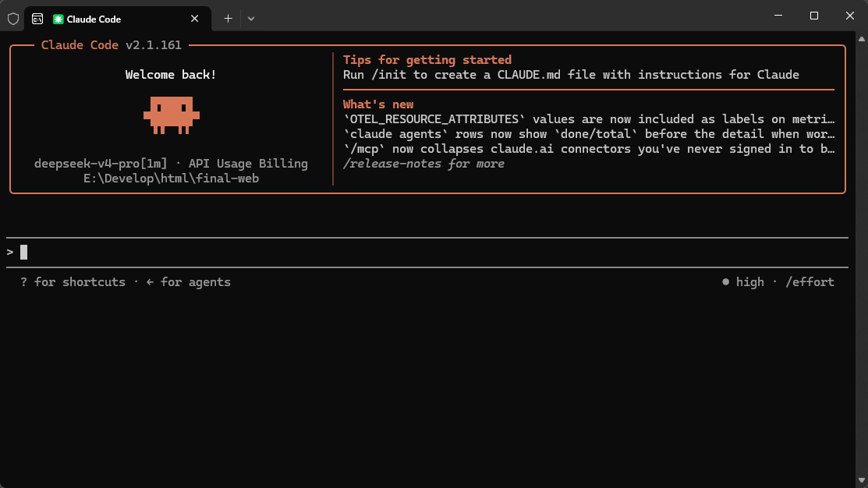Screen dimensions: 868x488
Task: Click the high effort indicator dot
Action: click(x=725, y=281)
